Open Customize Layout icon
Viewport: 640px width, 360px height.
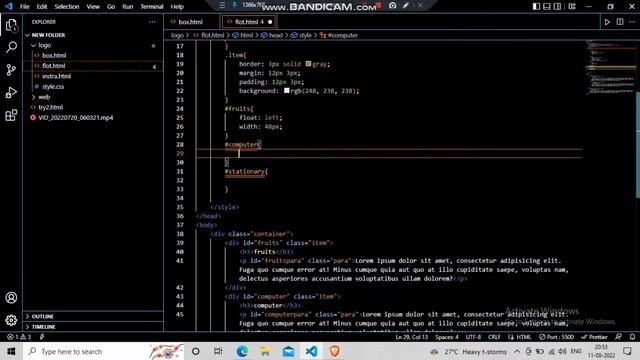572,7
